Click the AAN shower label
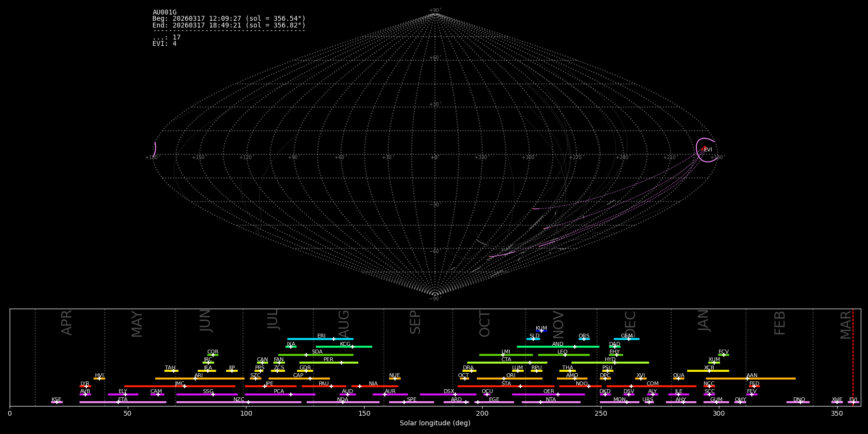The image size is (868, 434). click(752, 376)
